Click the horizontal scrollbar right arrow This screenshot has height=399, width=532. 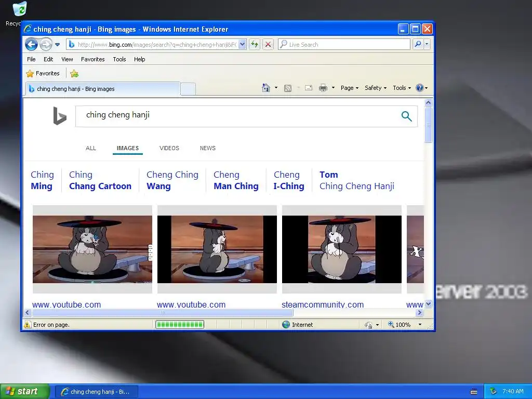point(420,312)
